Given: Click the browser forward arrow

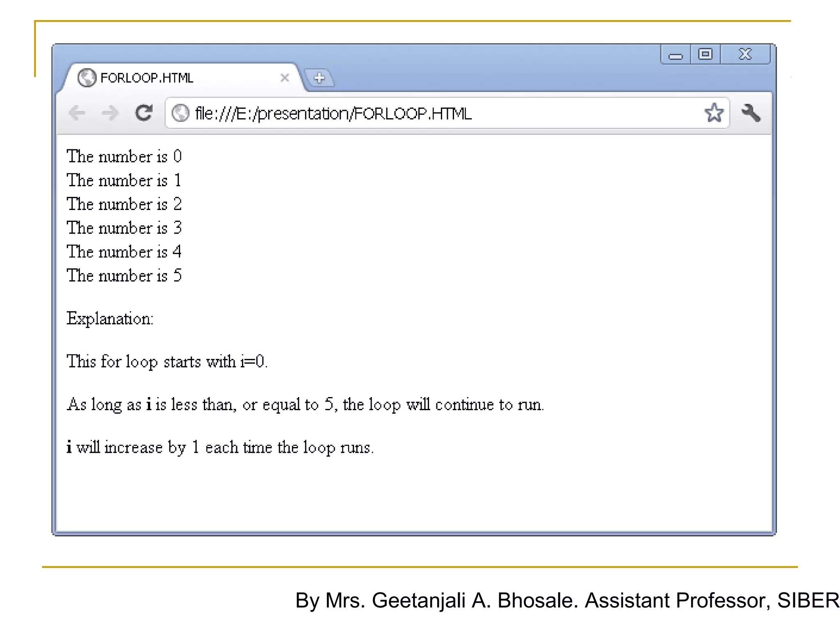Looking at the screenshot, I should (110, 113).
